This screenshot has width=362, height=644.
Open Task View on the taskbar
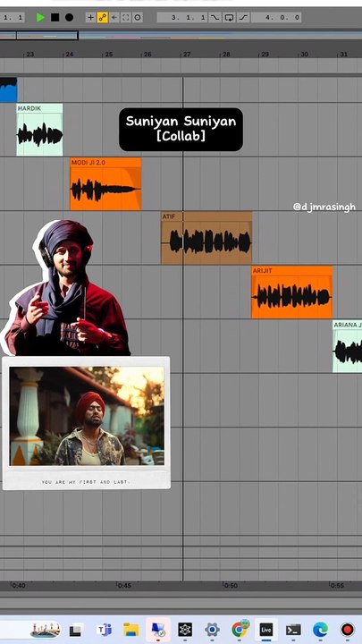(76, 630)
